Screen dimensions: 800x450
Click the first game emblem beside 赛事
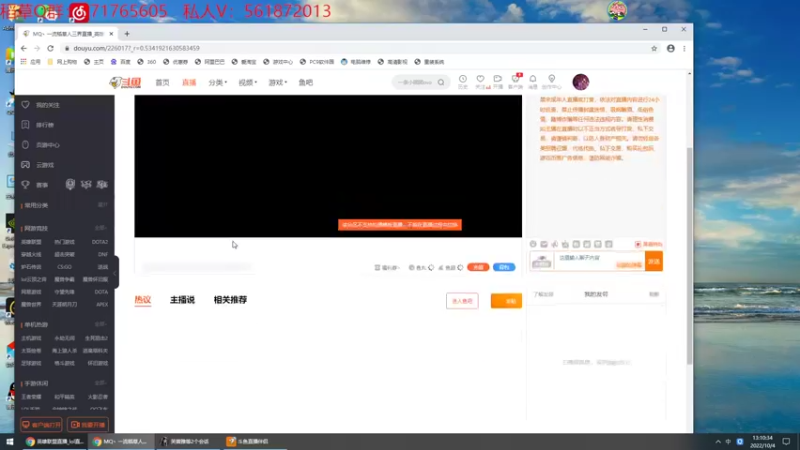point(70,184)
